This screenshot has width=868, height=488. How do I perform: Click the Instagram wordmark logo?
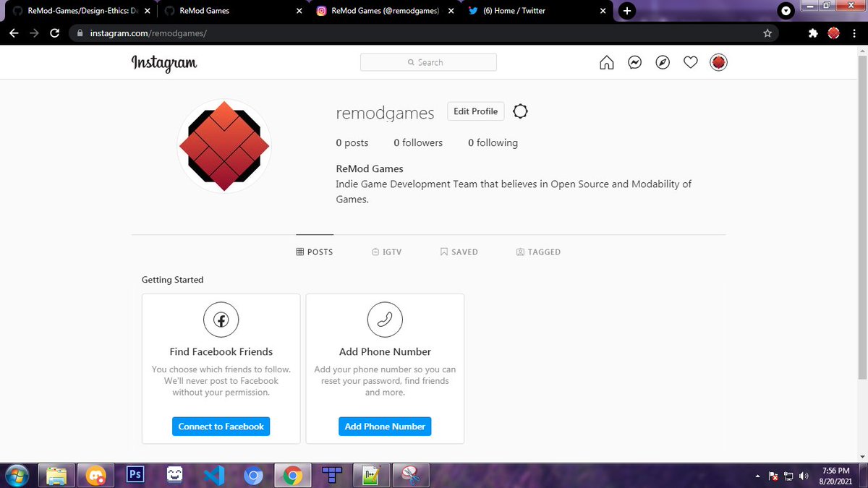click(164, 63)
